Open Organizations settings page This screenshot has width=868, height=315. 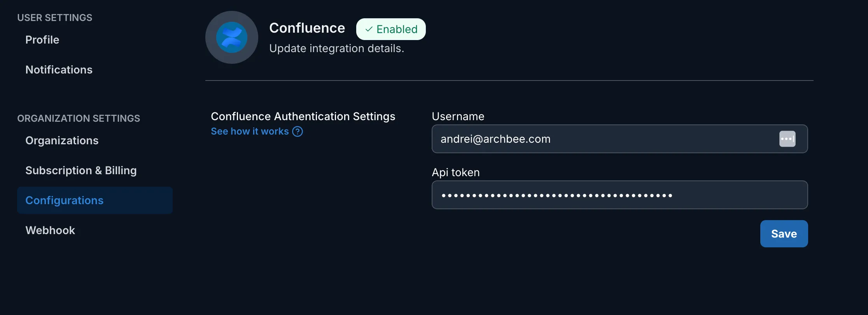62,140
